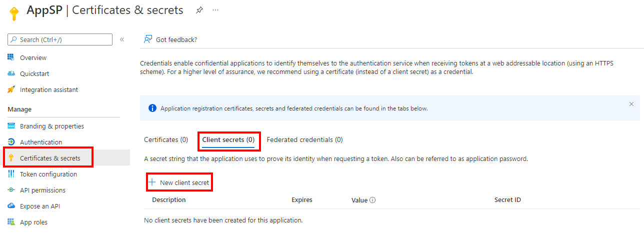Open the ellipsis more options menu
Viewport: 644px width, 234px height.
tap(215, 10)
